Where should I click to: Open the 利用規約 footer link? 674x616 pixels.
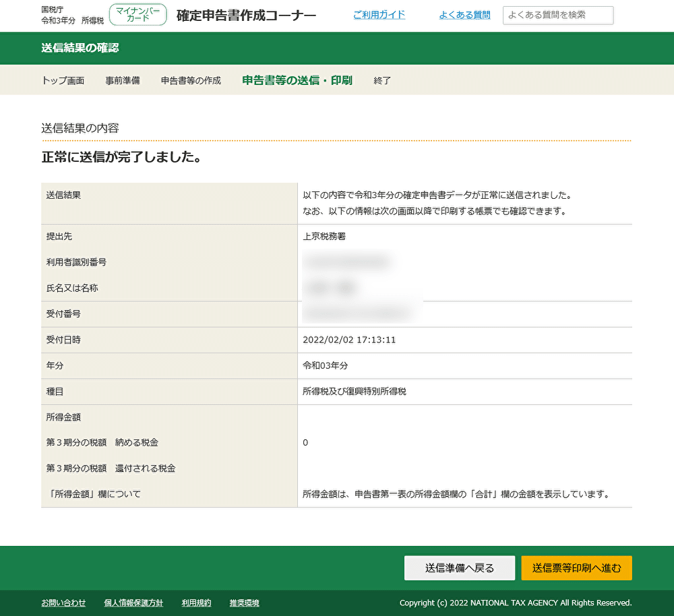[x=195, y=603]
